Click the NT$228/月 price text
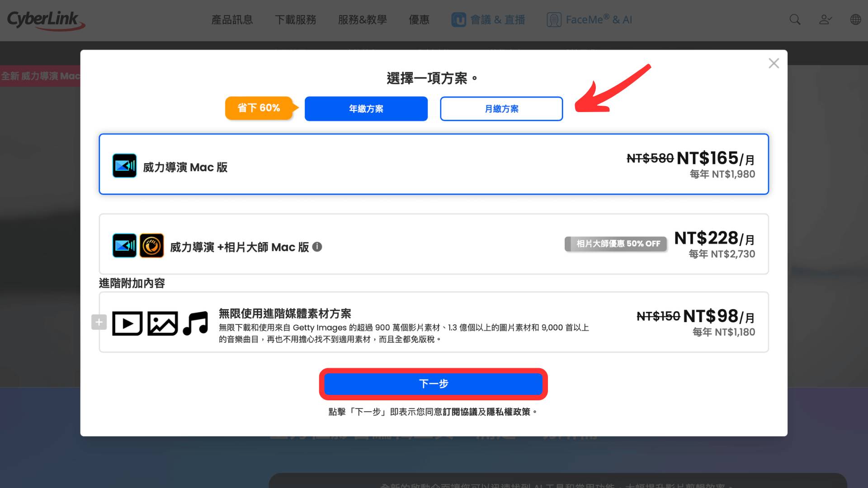Image resolution: width=868 pixels, height=488 pixels. 714,238
